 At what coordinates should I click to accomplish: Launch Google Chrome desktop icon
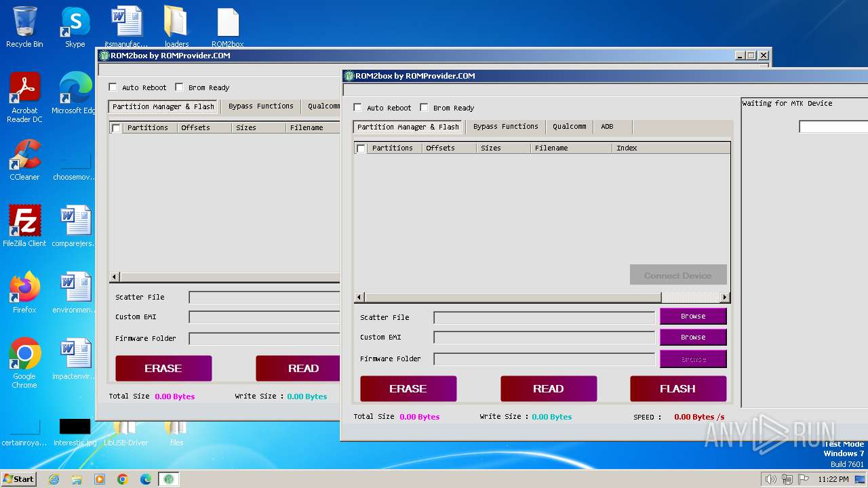click(x=24, y=363)
